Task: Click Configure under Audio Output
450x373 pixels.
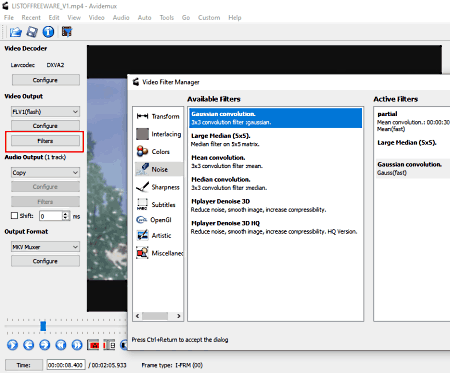Action: 45,187
